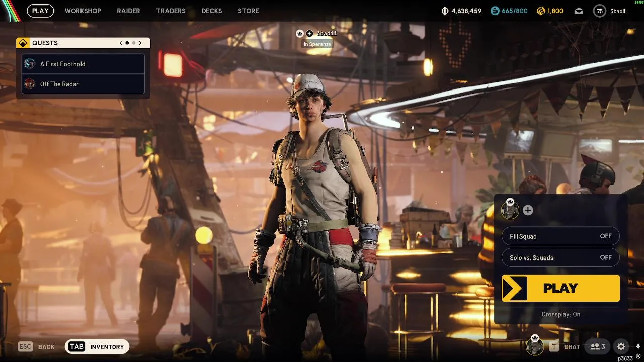644x362 pixels.
Task: Click the 1,800 token balance
Action: 555,11
